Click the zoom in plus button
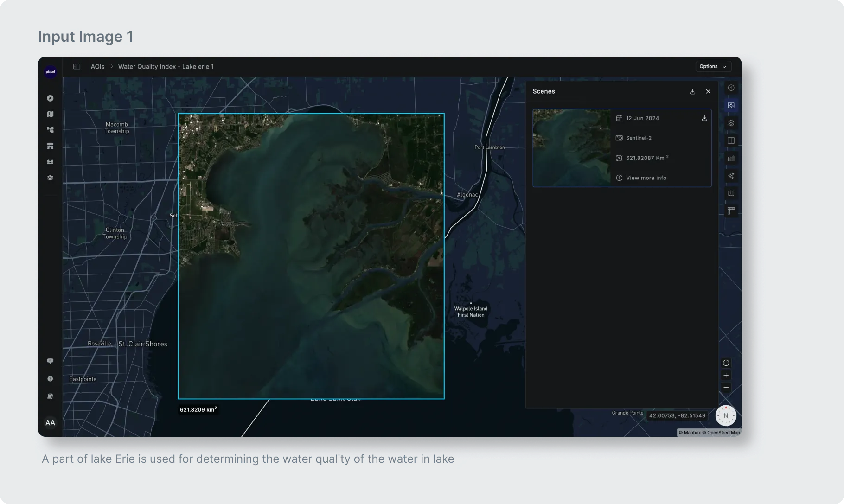 click(726, 376)
